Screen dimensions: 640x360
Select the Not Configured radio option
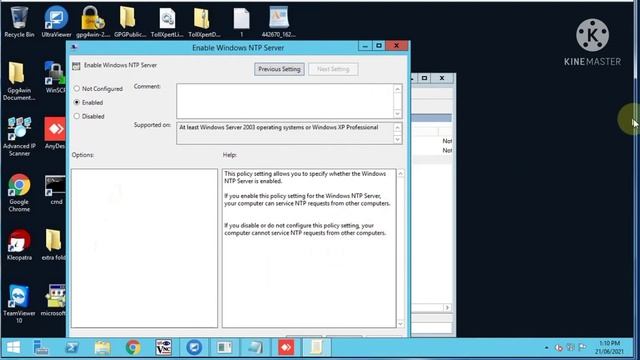[98, 89]
